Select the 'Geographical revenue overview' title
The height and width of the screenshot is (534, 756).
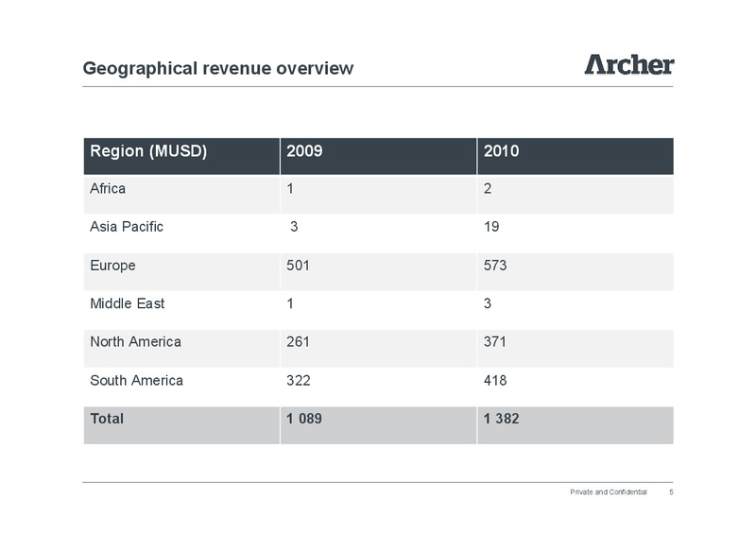218,68
